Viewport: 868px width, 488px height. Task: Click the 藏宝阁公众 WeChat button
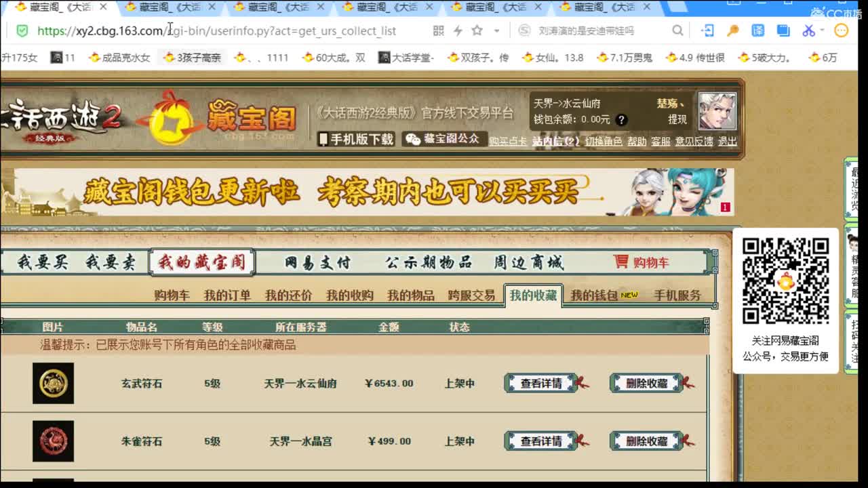[x=444, y=139]
